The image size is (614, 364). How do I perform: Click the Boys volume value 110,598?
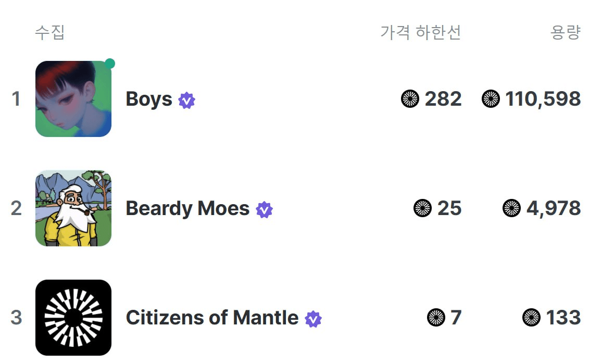(x=543, y=98)
